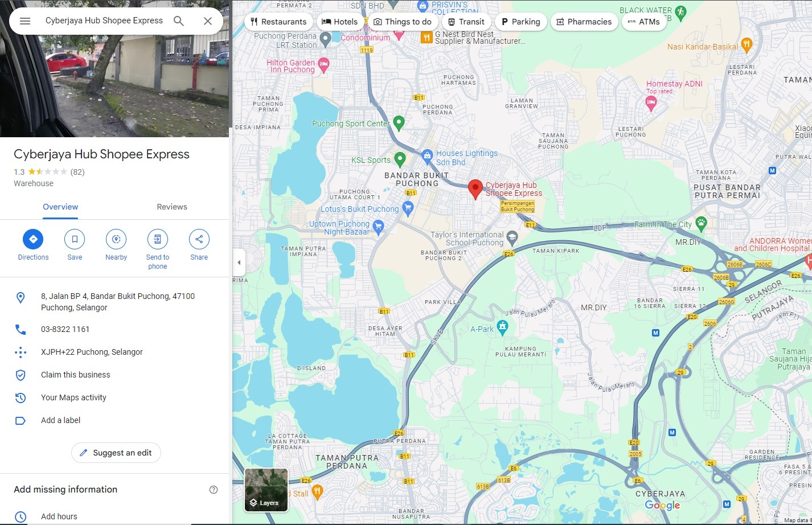Save this place with the bookmark icon
The height and width of the screenshot is (525, 812).
point(75,239)
